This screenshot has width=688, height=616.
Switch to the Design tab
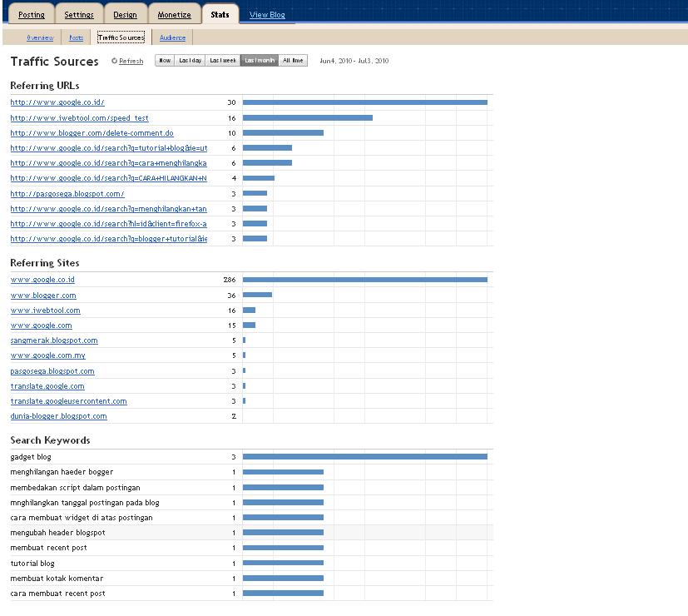[126, 14]
